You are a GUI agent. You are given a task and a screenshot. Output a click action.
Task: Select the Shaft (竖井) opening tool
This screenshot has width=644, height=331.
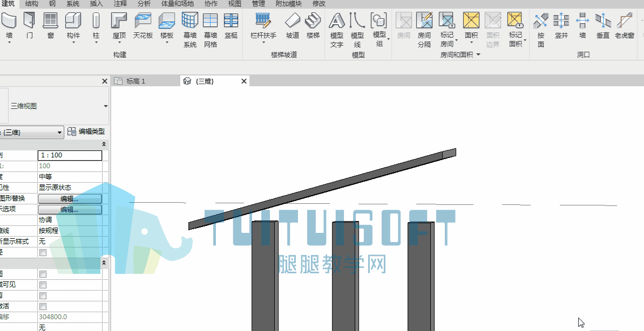point(561,25)
